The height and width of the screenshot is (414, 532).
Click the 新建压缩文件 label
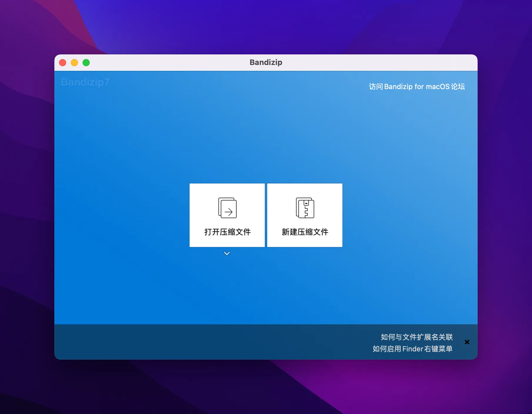(305, 232)
